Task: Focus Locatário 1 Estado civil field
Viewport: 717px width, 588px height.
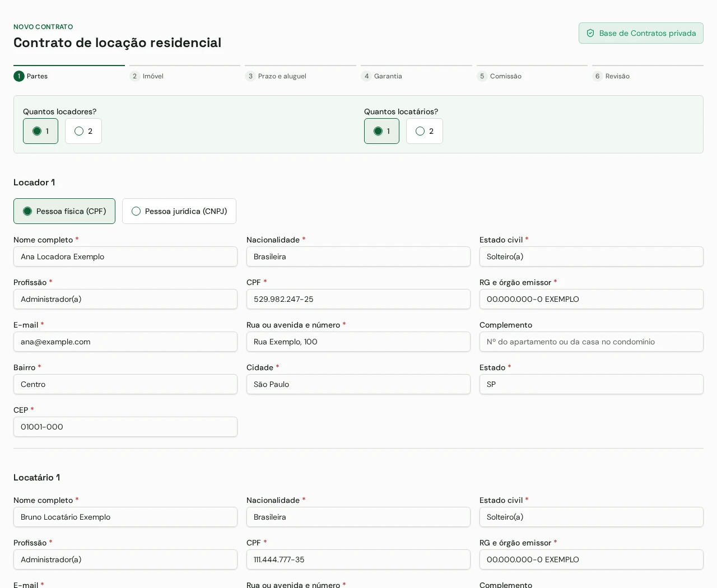Action: [x=592, y=517]
